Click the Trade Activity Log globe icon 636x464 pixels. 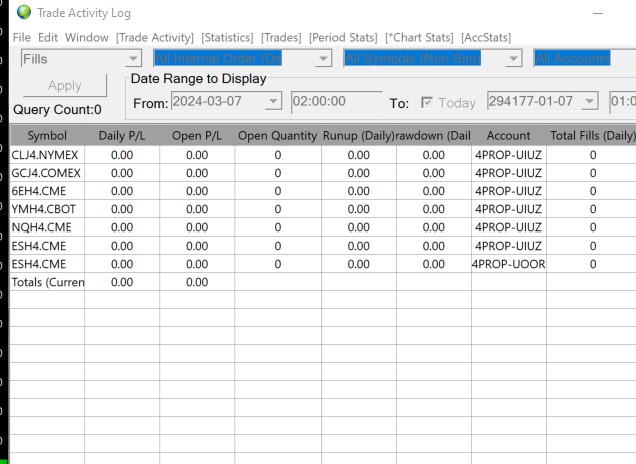coord(24,12)
